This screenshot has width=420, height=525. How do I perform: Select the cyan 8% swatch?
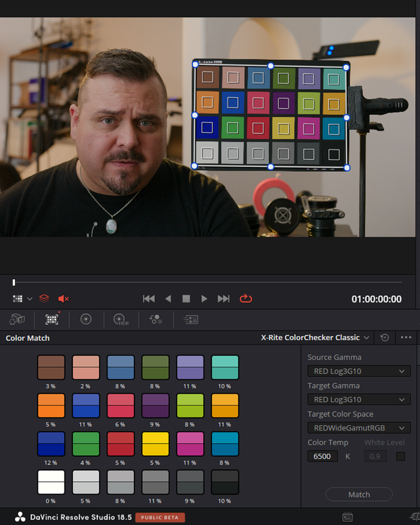[x=225, y=444]
